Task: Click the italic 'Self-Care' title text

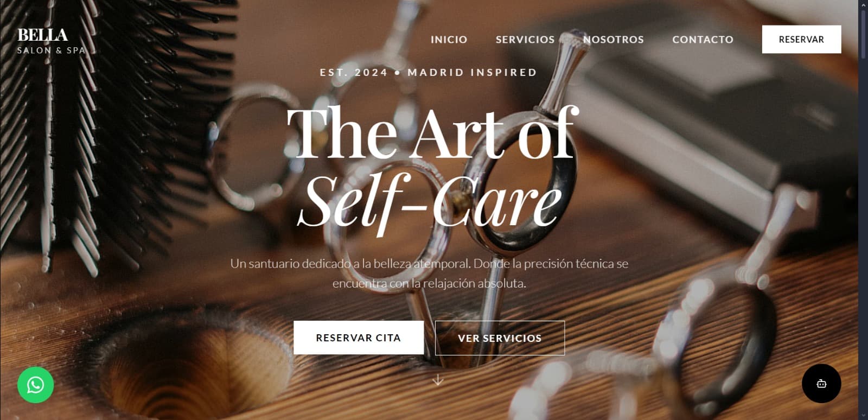Action: (431, 201)
